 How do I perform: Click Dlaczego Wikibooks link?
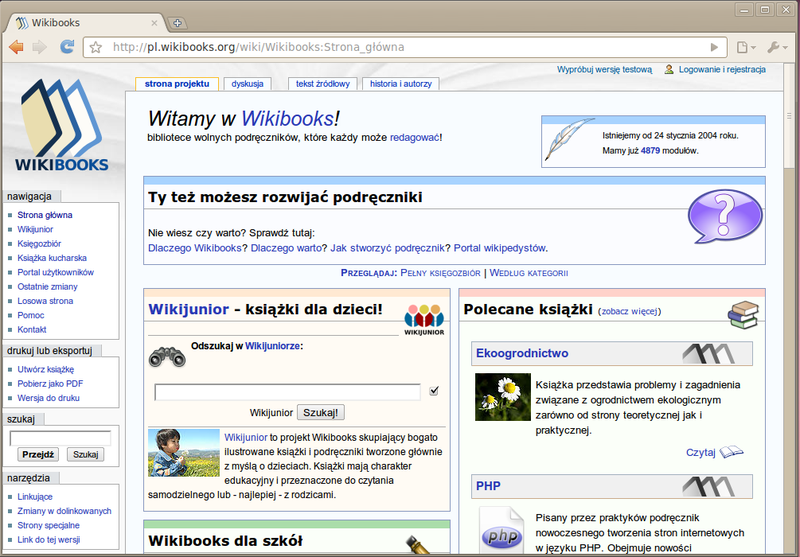194,248
